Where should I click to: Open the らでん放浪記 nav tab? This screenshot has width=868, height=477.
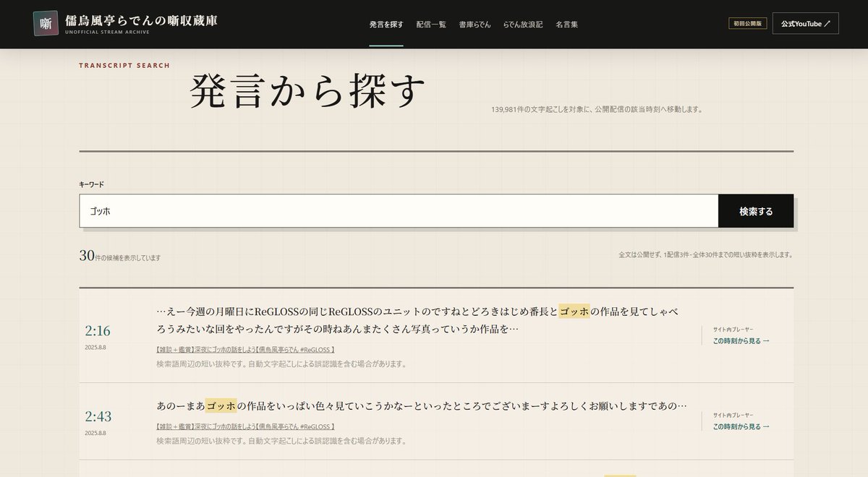coord(523,24)
